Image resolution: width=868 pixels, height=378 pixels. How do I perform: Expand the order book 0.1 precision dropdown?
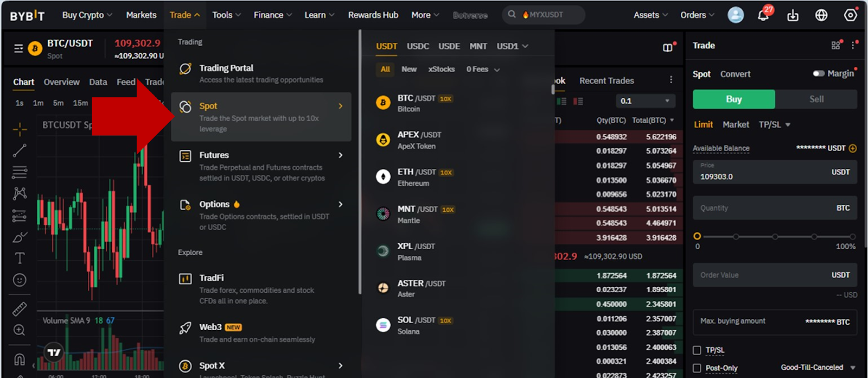click(x=645, y=101)
